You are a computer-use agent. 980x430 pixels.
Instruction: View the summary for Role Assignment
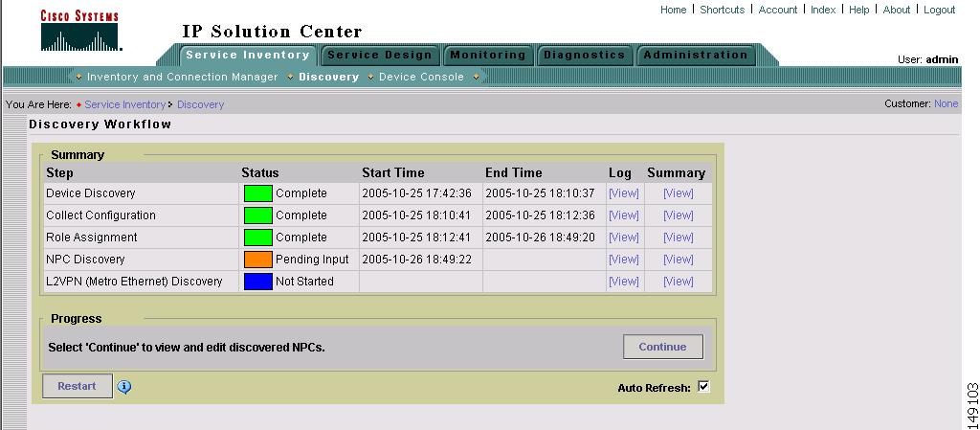679,238
